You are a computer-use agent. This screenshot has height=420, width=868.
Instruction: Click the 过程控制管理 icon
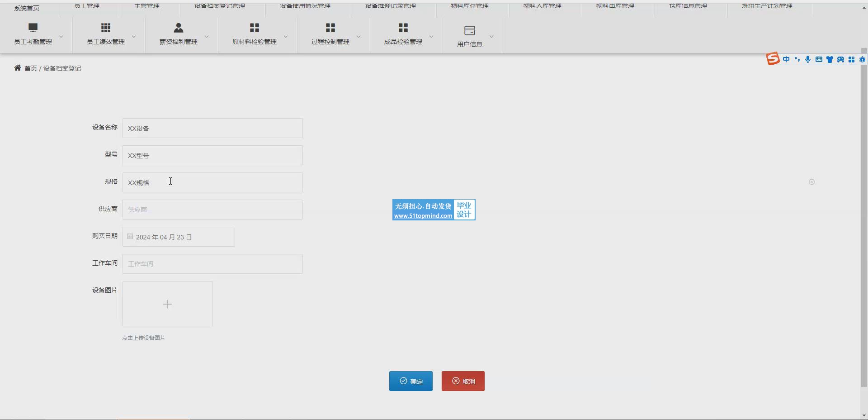(x=330, y=28)
